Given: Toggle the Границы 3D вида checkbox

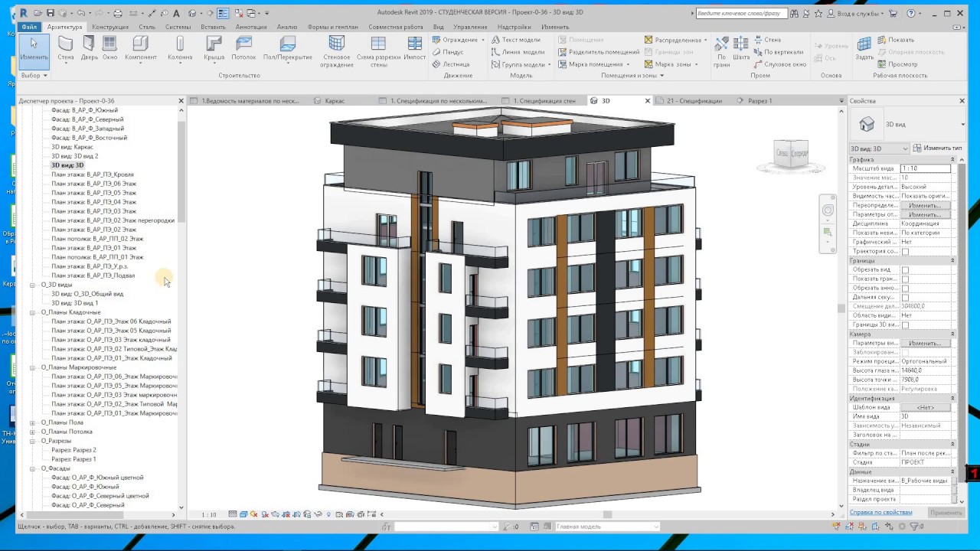Looking at the screenshot, I should tap(905, 324).
